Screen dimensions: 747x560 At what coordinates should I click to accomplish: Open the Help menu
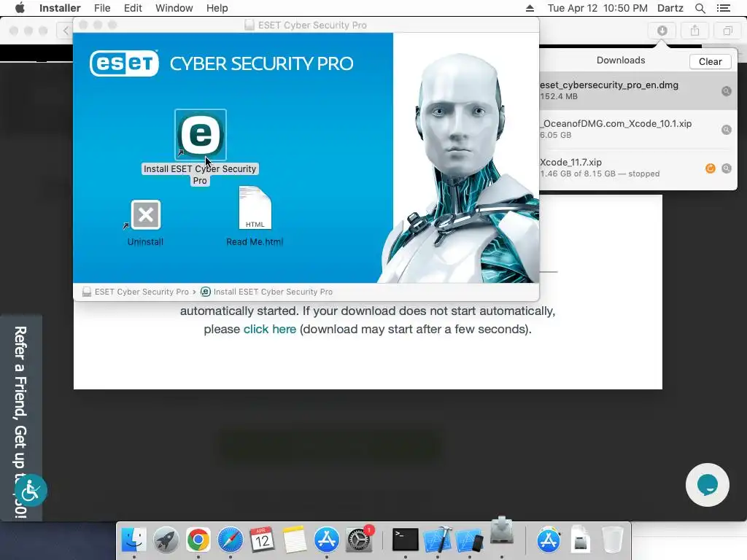[217, 8]
